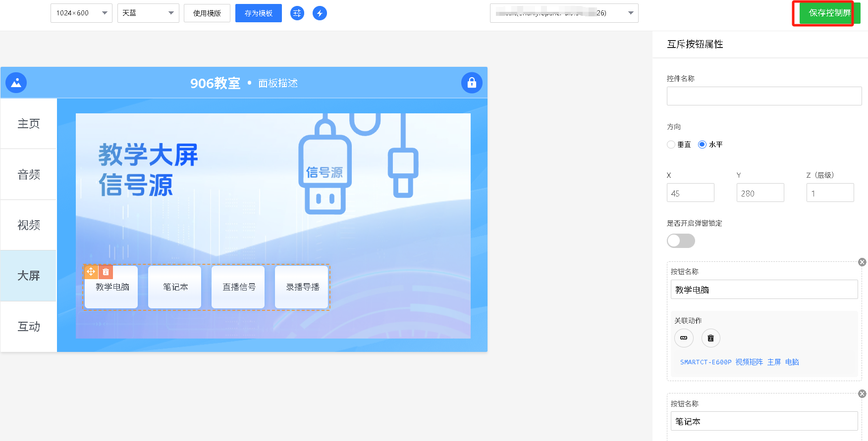Click the orange move handle on button group

point(91,272)
